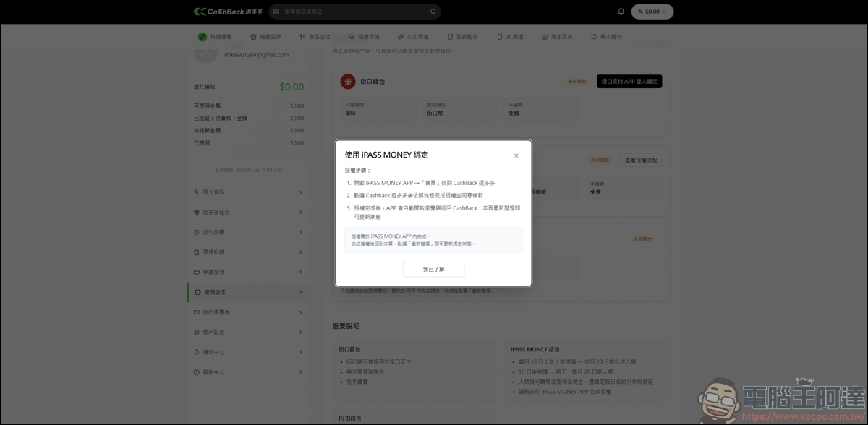This screenshot has height=425, width=868.
Task: Open the 3C周邊 category in top navigation
Action: 511,36
